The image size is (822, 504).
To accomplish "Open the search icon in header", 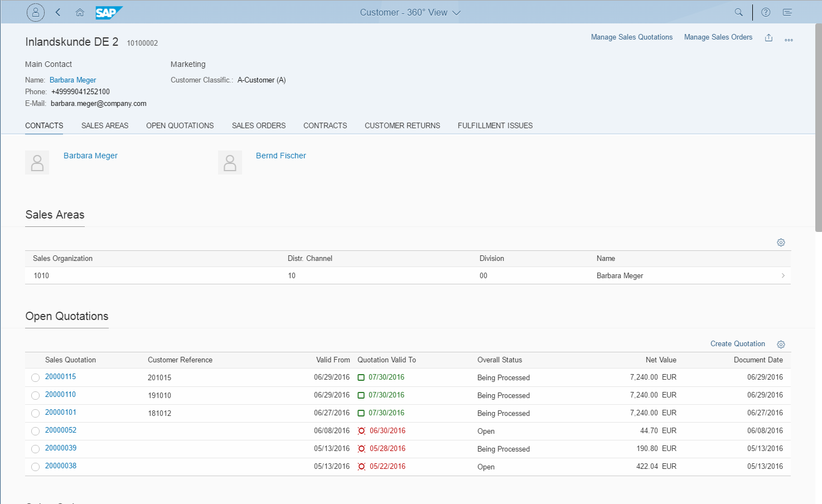I will [738, 12].
